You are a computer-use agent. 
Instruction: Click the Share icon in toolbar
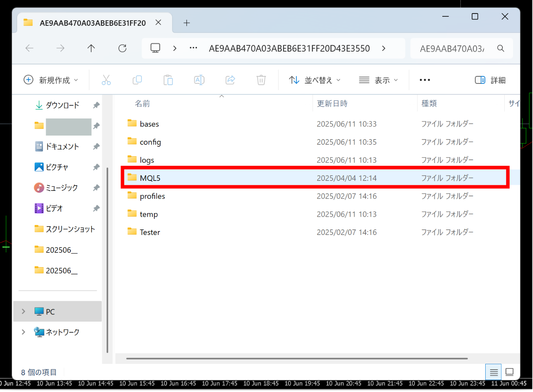[230, 80]
